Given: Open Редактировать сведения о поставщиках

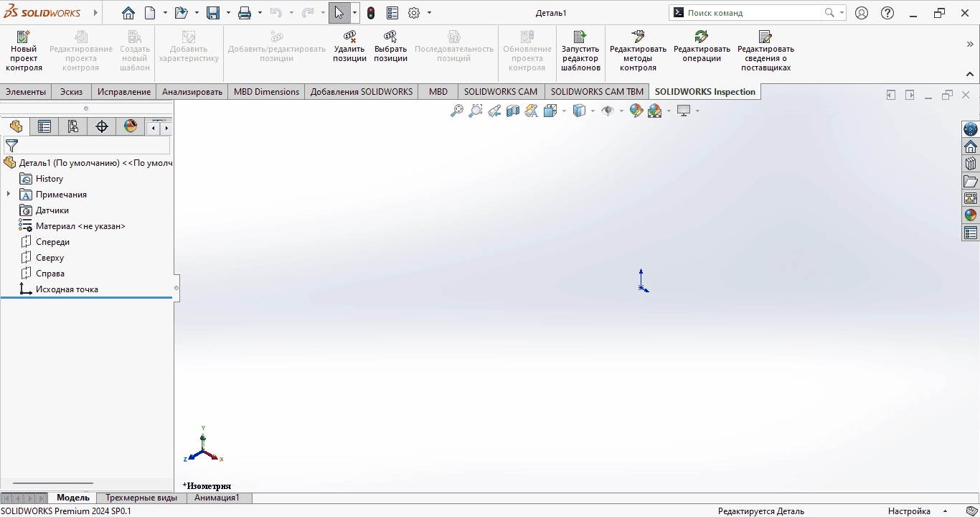Looking at the screenshot, I should pyautogui.click(x=765, y=51).
